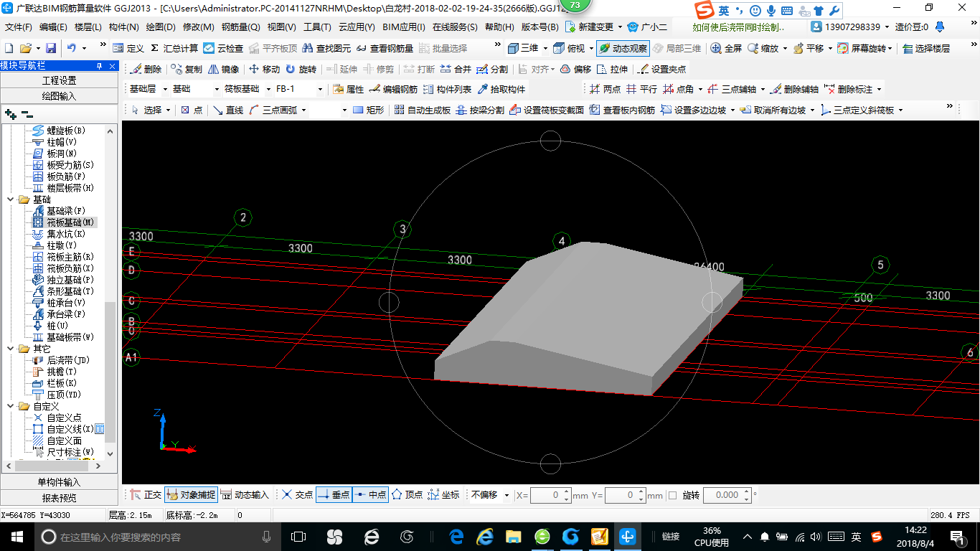Toggle 对象捕捉 object snap
Image resolution: width=980 pixels, height=551 pixels.
[191, 495]
